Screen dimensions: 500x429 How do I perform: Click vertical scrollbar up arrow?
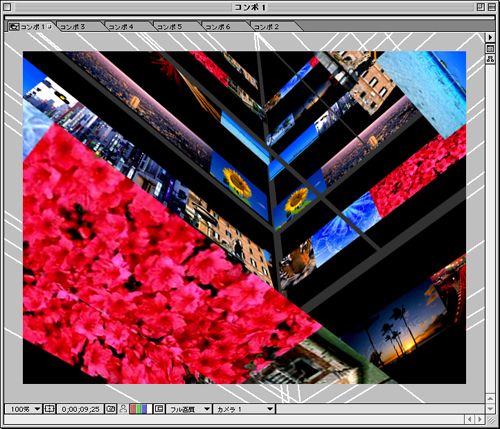pyautogui.click(x=490, y=399)
